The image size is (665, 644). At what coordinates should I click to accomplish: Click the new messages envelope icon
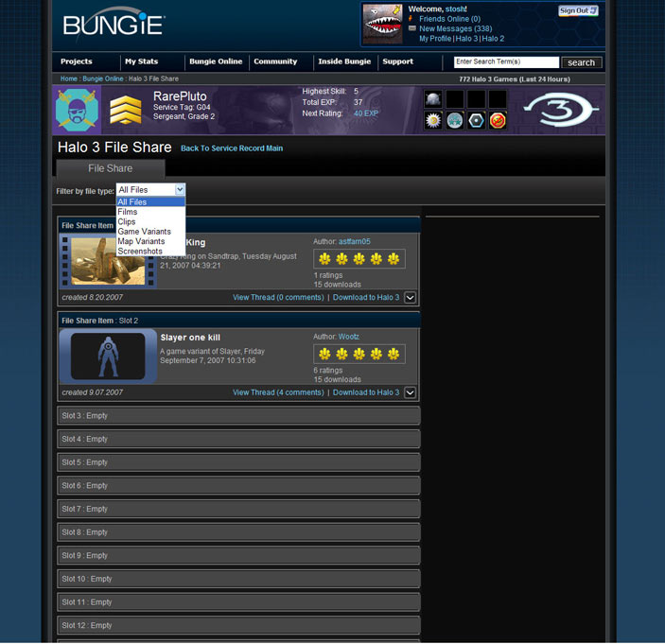[411, 28]
